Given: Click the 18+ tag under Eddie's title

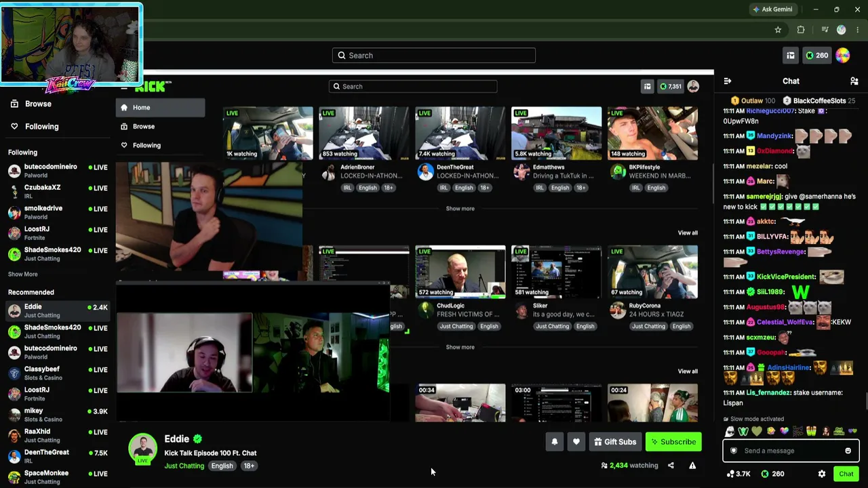Looking at the screenshot, I should tap(249, 466).
